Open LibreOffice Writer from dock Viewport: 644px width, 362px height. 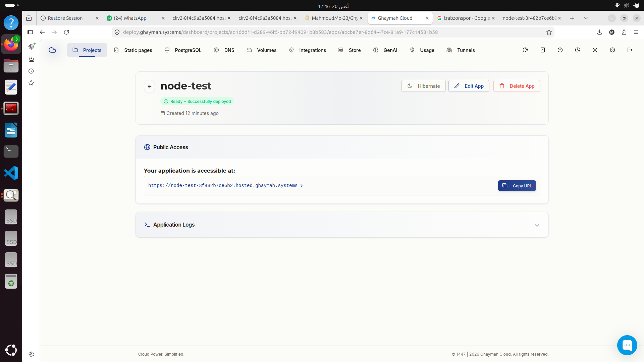click(11, 130)
